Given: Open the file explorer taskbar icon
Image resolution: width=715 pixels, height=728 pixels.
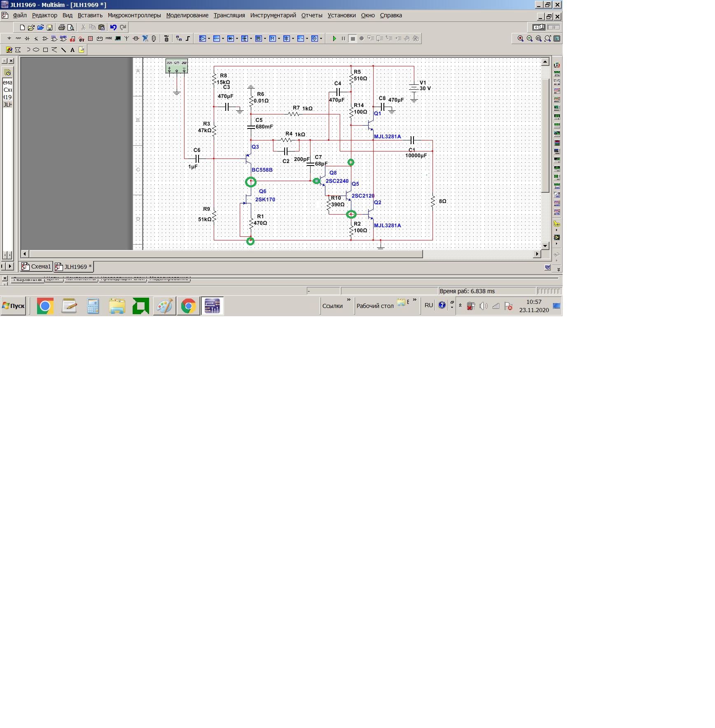Looking at the screenshot, I should click(117, 306).
